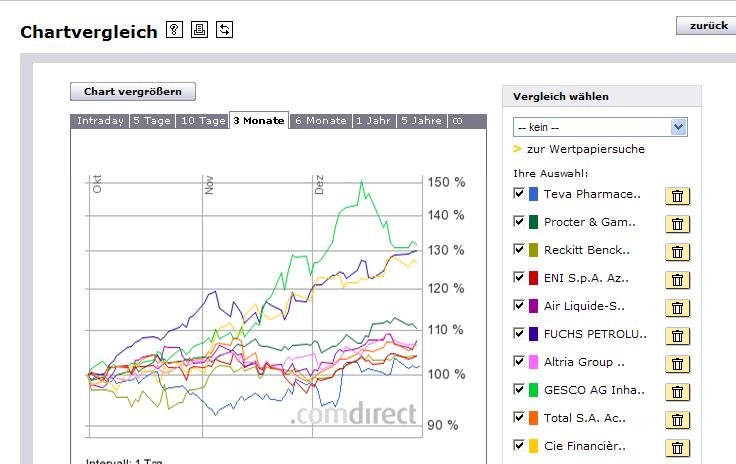Remove Cie Financièr.. via trash icon
This screenshot has height=464, width=736.
(x=677, y=447)
